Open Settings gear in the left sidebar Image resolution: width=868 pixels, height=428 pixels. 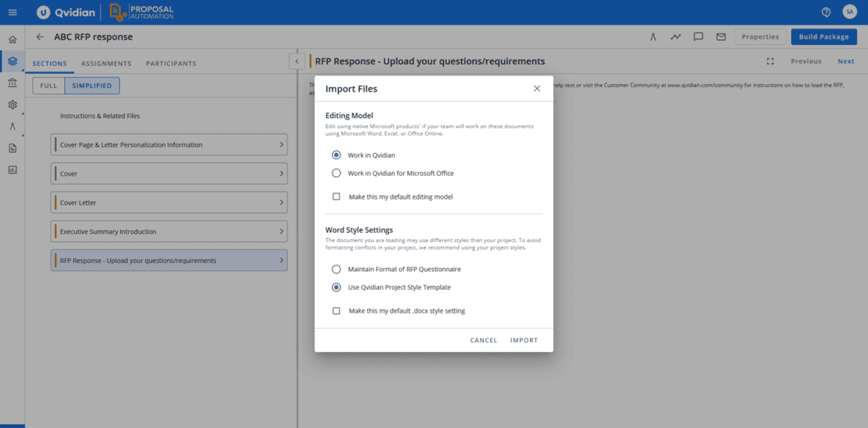(x=12, y=104)
